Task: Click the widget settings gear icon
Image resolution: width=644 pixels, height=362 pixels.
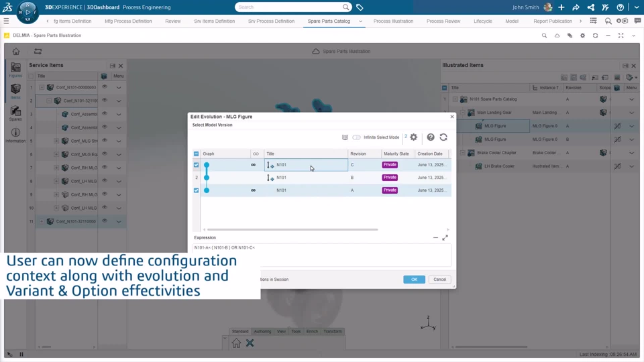Action: (582, 36)
